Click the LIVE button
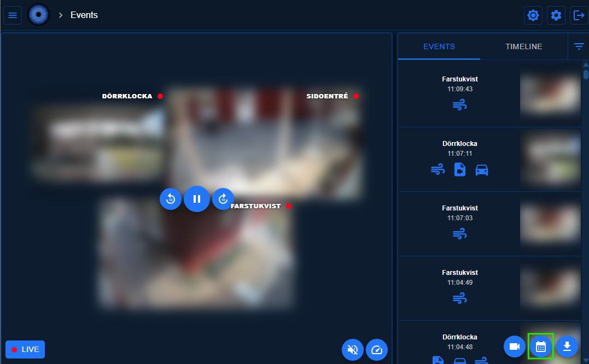The width and height of the screenshot is (589, 364). 25,349
